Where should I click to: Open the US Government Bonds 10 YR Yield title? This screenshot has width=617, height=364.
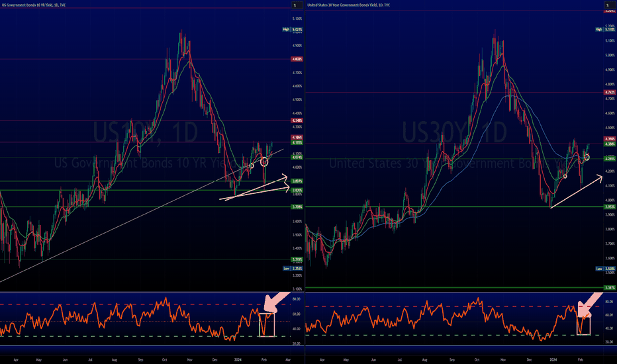tap(33, 5)
